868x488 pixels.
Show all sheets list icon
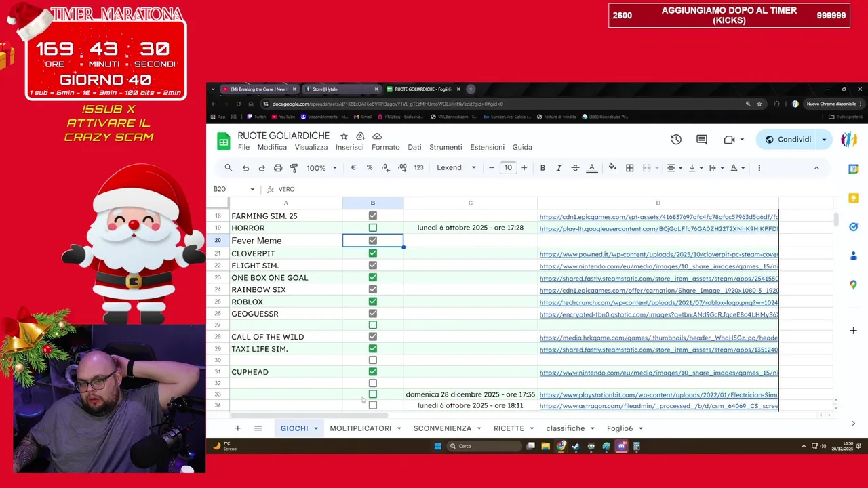coord(258,428)
